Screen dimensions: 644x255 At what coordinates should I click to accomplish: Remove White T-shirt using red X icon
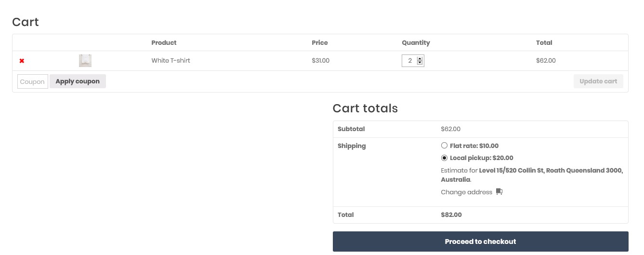tap(22, 61)
